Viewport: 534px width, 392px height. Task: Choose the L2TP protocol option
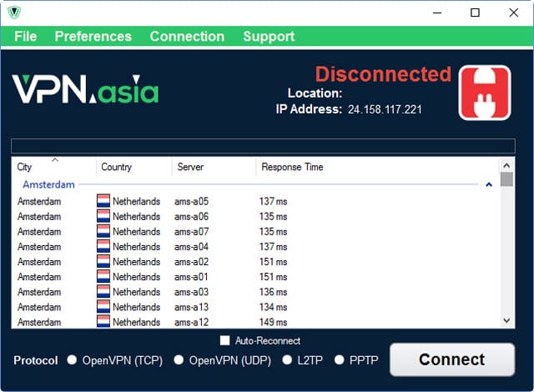(287, 359)
